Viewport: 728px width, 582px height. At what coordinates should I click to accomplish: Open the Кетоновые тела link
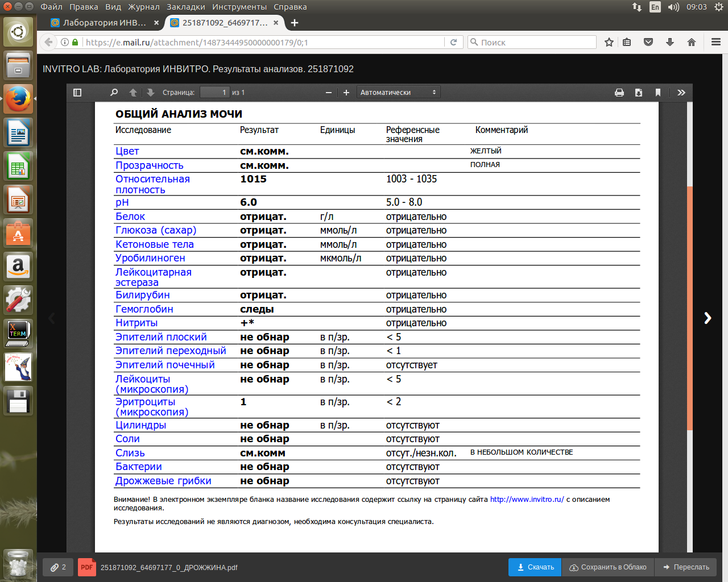click(155, 244)
